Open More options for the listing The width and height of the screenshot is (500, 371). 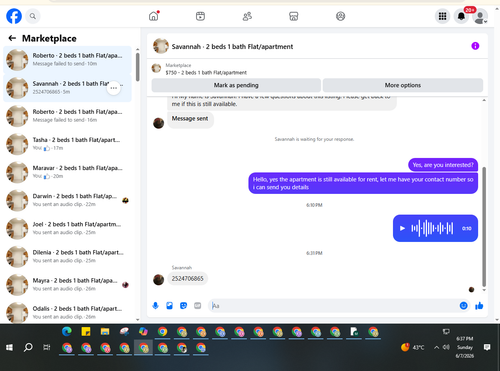[x=403, y=85]
